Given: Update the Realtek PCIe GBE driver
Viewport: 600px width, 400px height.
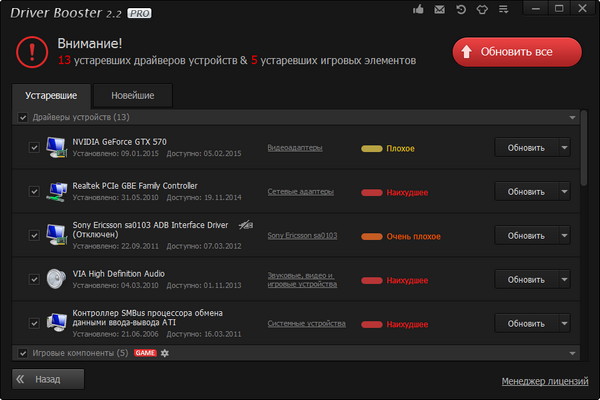Looking at the screenshot, I should pyautogui.click(x=526, y=192).
